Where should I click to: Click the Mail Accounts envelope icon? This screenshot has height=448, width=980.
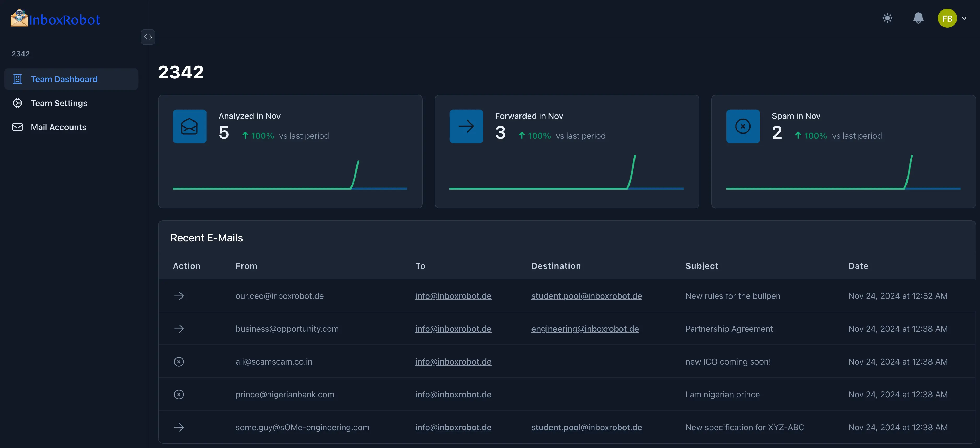coord(17,127)
